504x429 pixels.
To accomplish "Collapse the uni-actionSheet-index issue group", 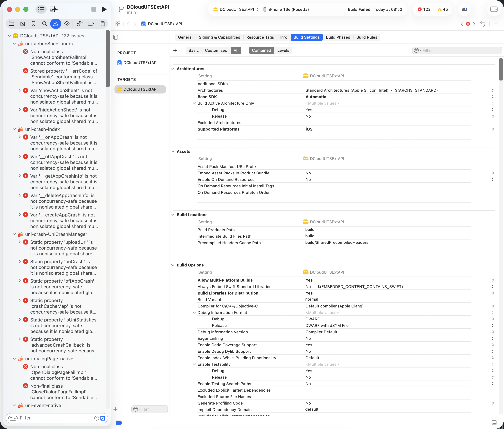I will [14, 44].
